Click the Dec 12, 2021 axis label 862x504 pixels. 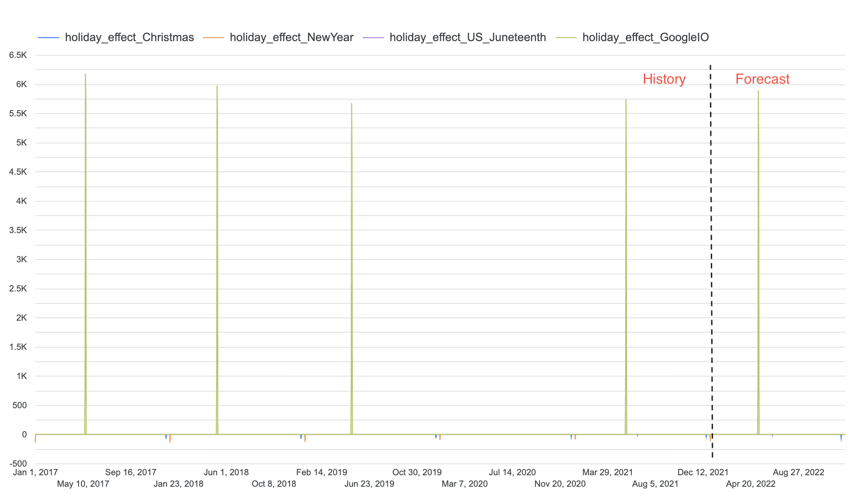coord(703,472)
